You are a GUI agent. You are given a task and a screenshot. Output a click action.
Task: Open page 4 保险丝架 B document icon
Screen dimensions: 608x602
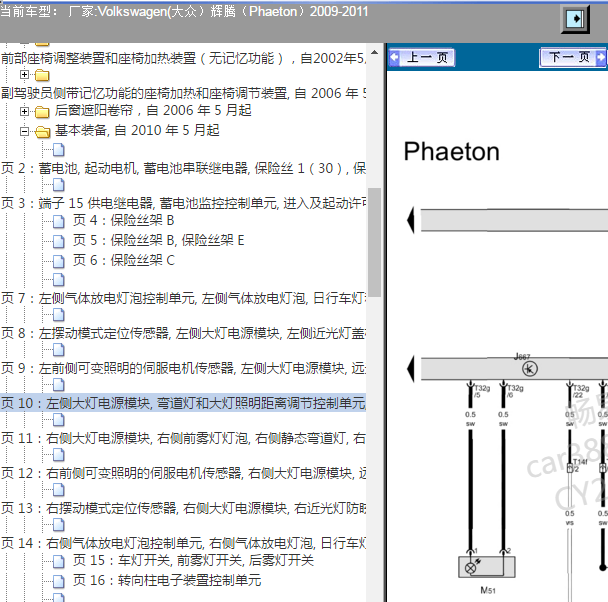(x=59, y=221)
